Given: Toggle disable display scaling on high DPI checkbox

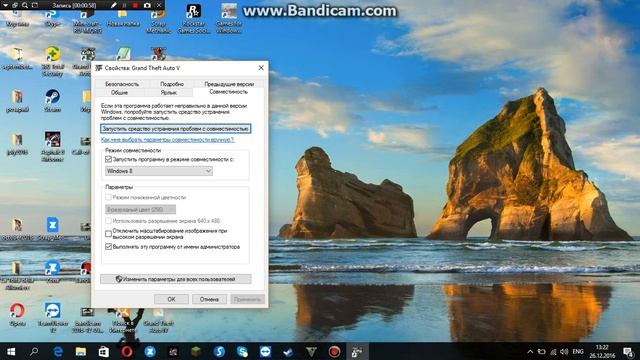Looking at the screenshot, I should (x=108, y=234).
